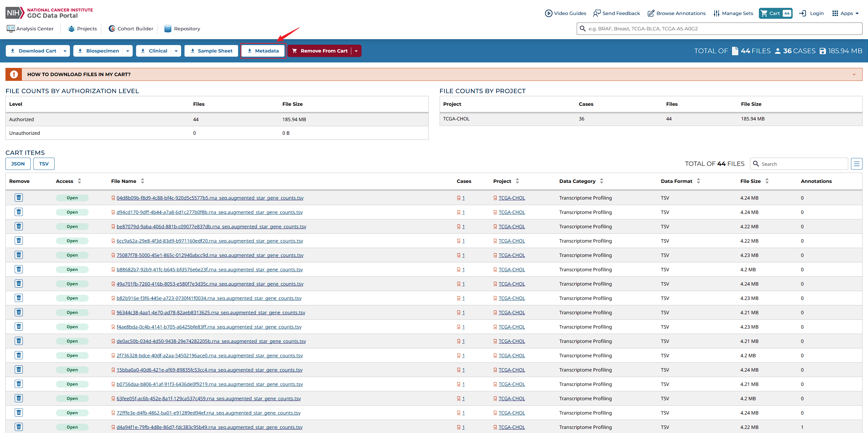This screenshot has width=868, height=433.
Task: Open Cohort Builder
Action: [131, 29]
